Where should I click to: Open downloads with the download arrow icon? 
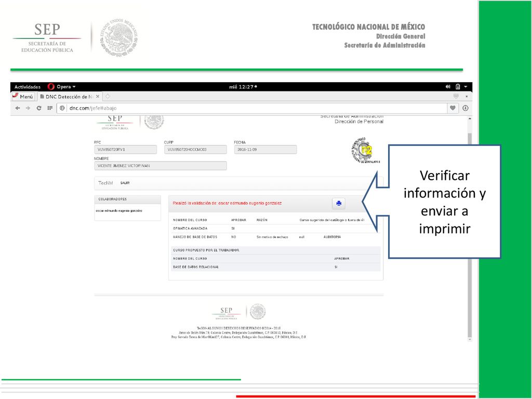465,108
